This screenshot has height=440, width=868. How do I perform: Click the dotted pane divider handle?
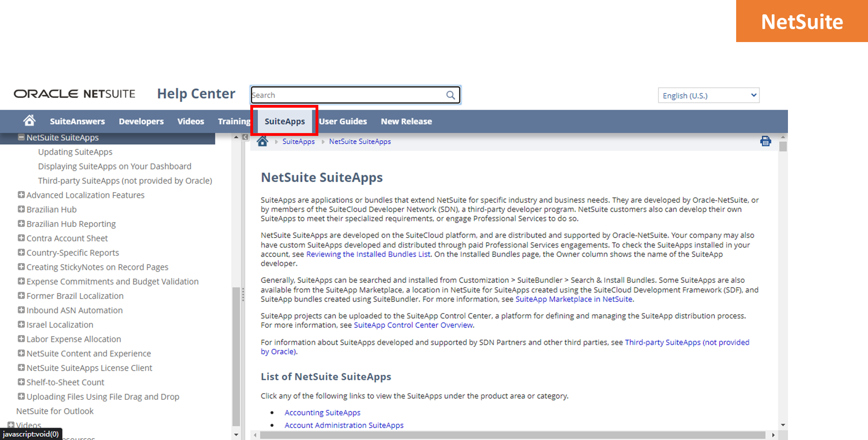(243, 295)
